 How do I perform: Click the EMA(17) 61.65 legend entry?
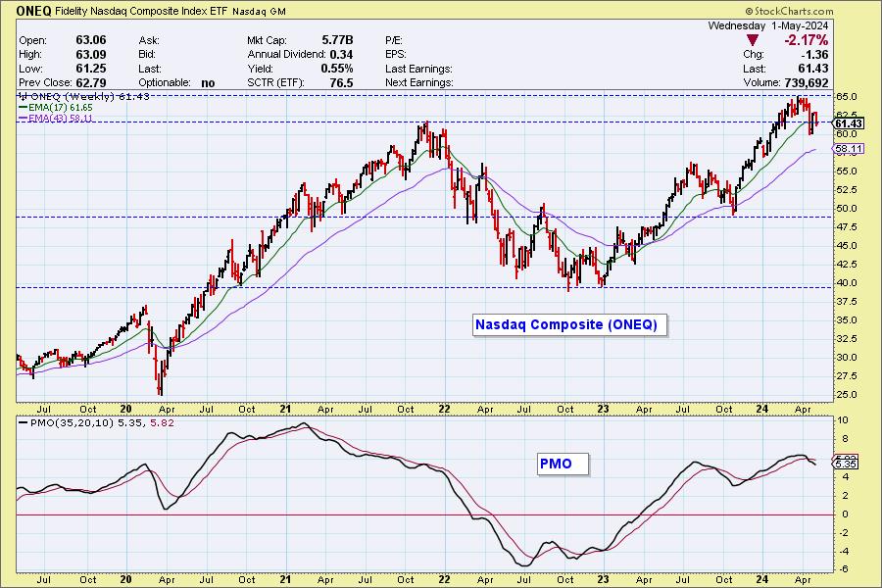pos(56,107)
